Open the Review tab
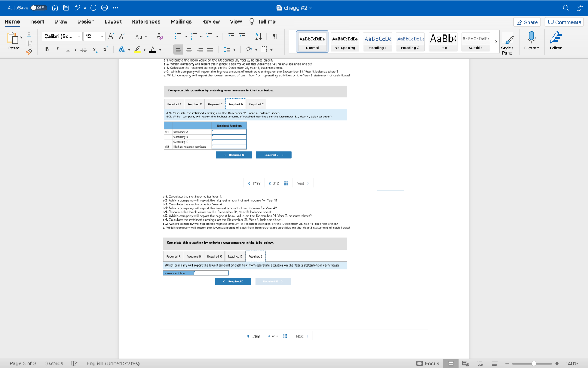The width and height of the screenshot is (588, 368). pos(211,21)
